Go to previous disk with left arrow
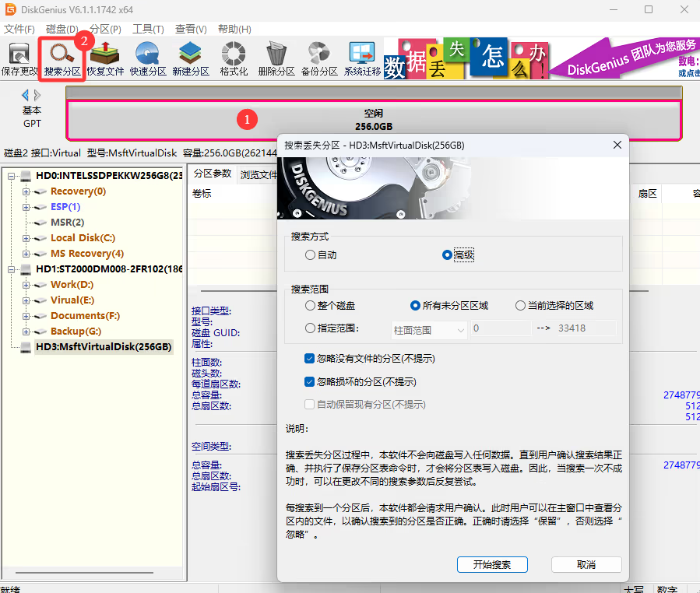 (25, 95)
